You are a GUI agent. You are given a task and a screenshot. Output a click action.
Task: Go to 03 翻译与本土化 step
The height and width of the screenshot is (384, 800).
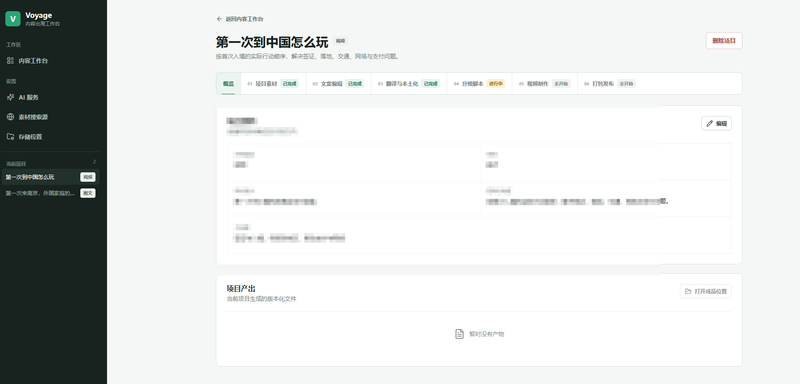pos(409,84)
